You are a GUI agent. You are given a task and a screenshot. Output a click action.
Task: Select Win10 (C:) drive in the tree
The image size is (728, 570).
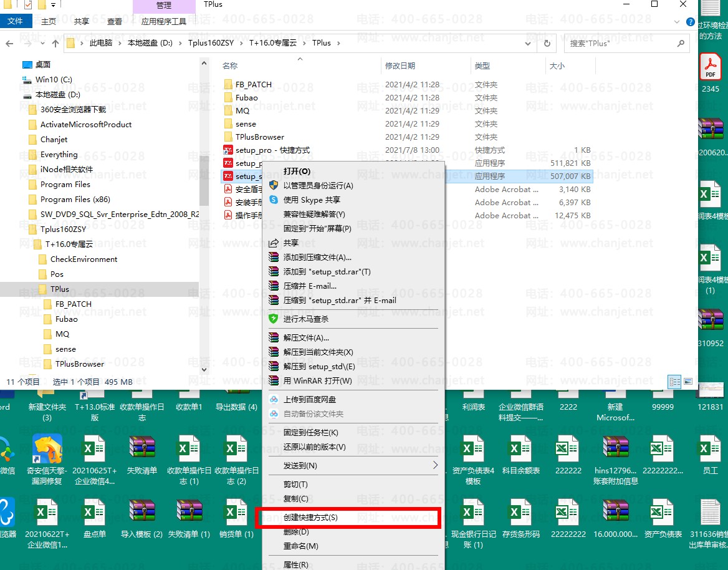tap(54, 79)
